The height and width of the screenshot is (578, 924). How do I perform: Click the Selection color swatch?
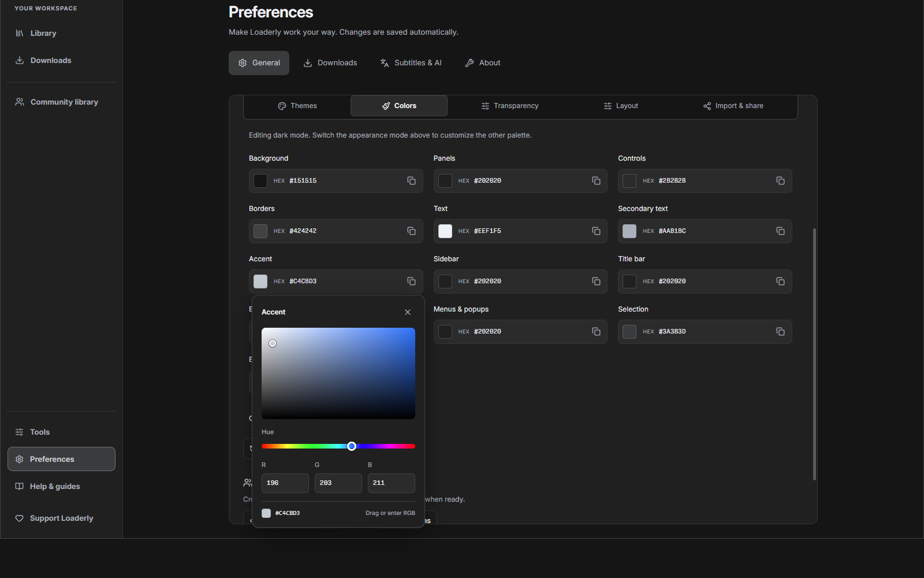click(x=629, y=332)
